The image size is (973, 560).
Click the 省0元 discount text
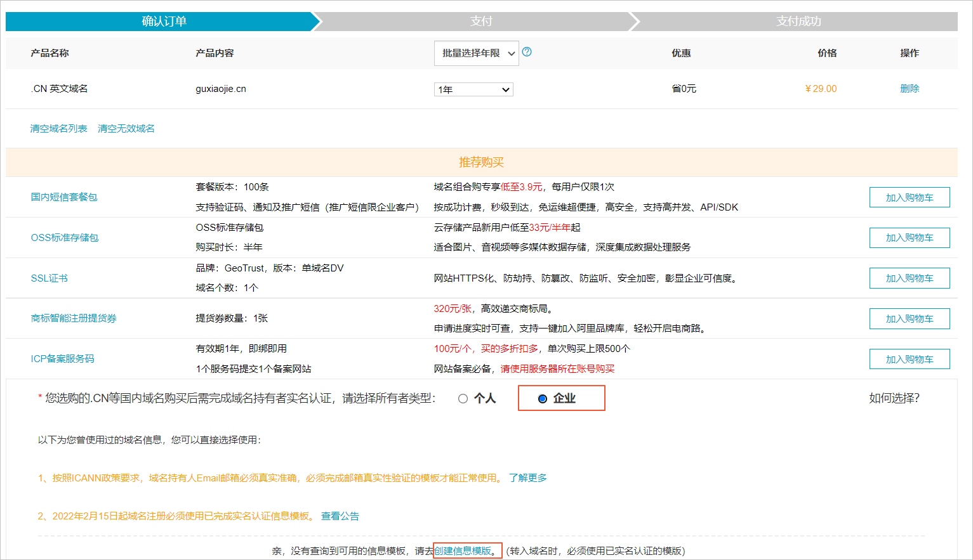coord(684,89)
